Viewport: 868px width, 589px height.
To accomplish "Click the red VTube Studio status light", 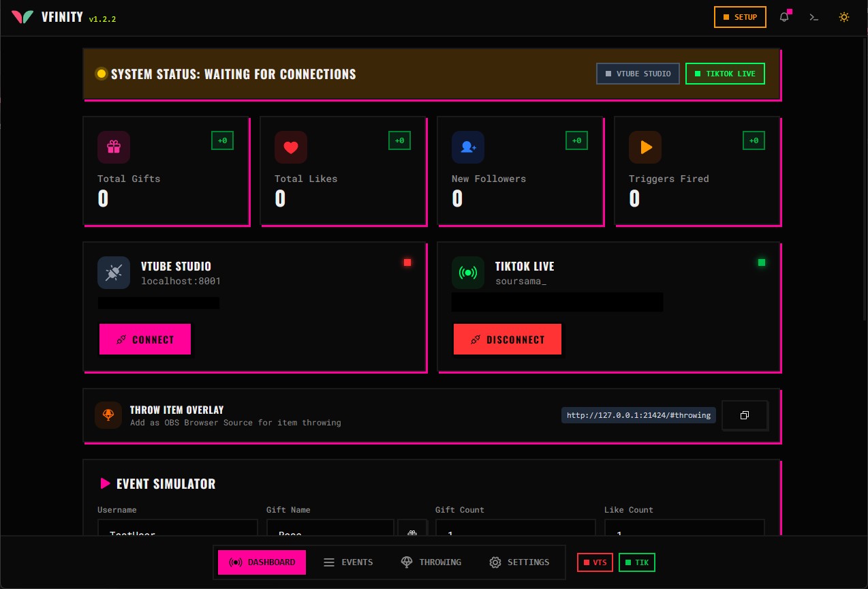I will click(x=407, y=262).
